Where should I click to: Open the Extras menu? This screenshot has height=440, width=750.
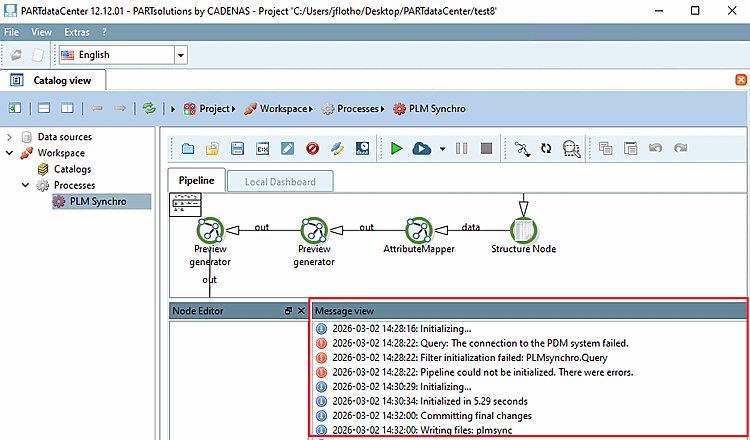[x=77, y=32]
